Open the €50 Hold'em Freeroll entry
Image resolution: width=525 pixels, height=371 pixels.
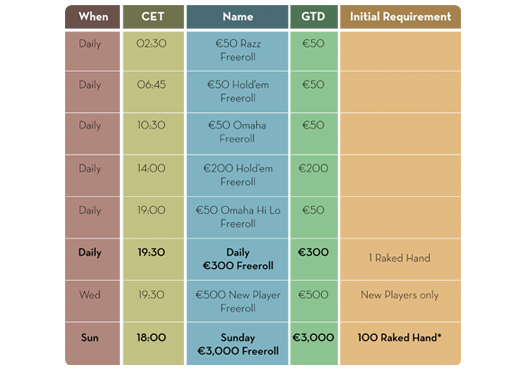[237, 91]
